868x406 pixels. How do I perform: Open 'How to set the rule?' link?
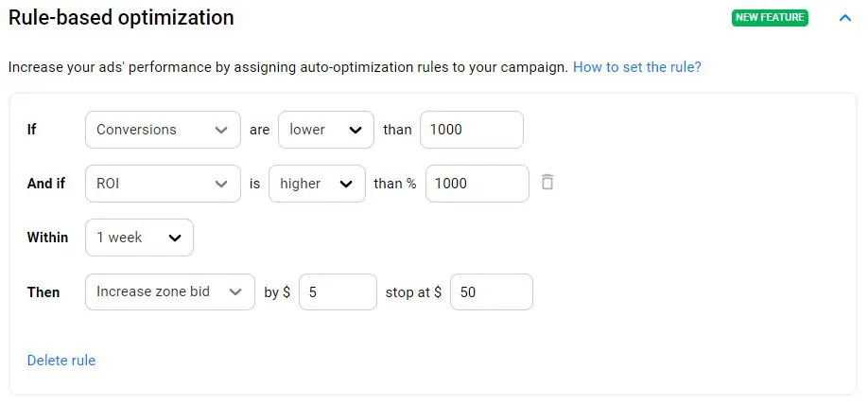tap(637, 67)
